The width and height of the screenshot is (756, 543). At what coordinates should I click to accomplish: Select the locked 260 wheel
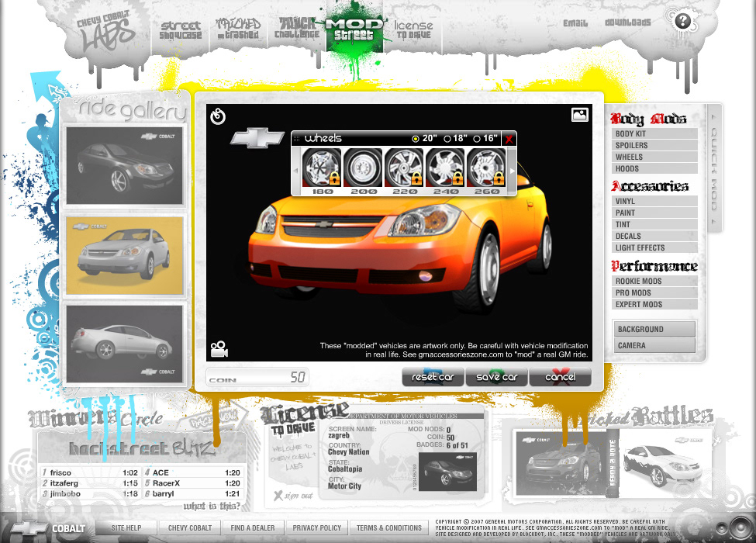[485, 168]
